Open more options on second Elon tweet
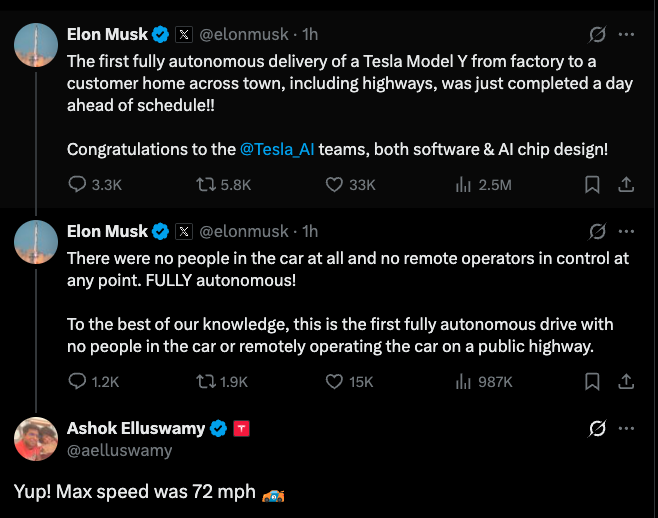 [x=627, y=231]
